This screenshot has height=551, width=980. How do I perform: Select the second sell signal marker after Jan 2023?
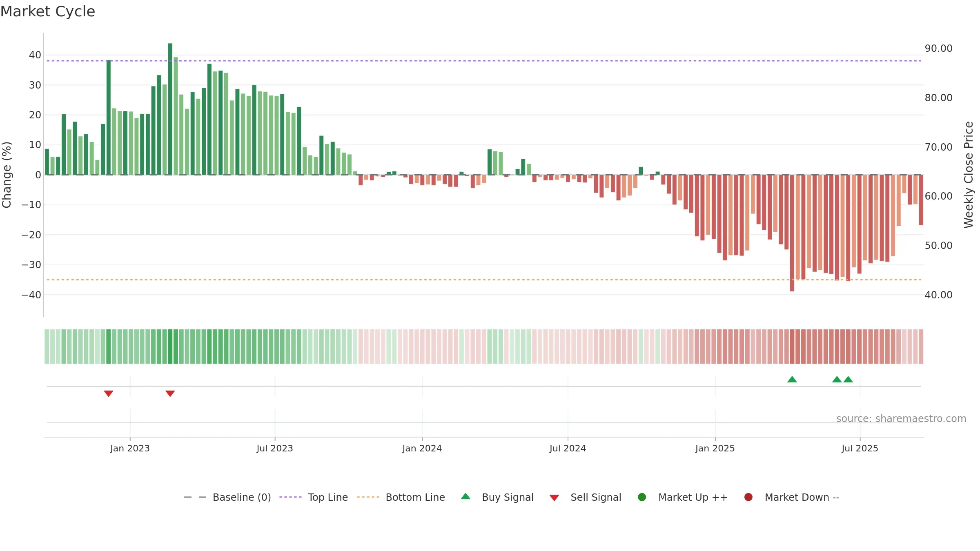[170, 393]
